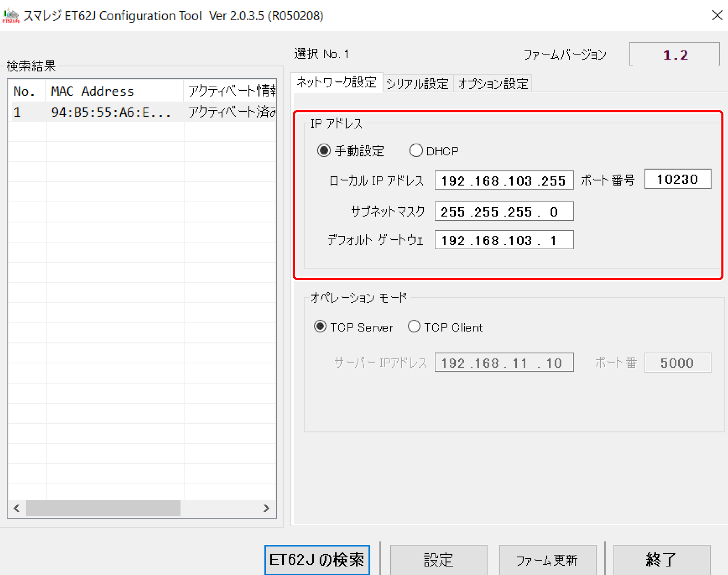Click the アクティベート済み cell in row 1
The image size is (728, 575).
tap(230, 112)
